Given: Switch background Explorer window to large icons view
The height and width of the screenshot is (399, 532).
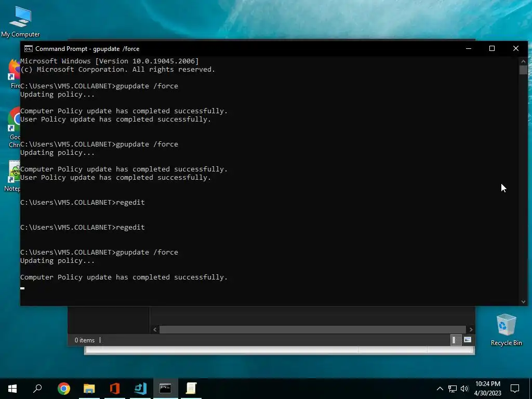Looking at the screenshot, I should pyautogui.click(x=468, y=340).
